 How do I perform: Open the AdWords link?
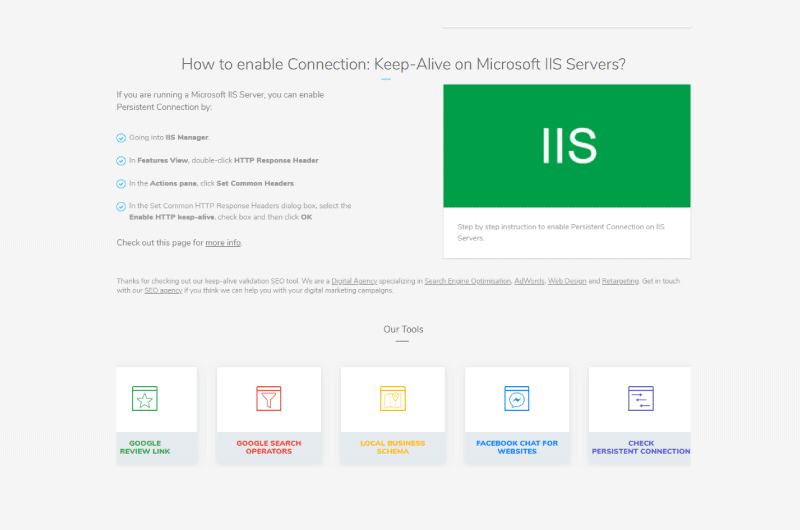(529, 281)
